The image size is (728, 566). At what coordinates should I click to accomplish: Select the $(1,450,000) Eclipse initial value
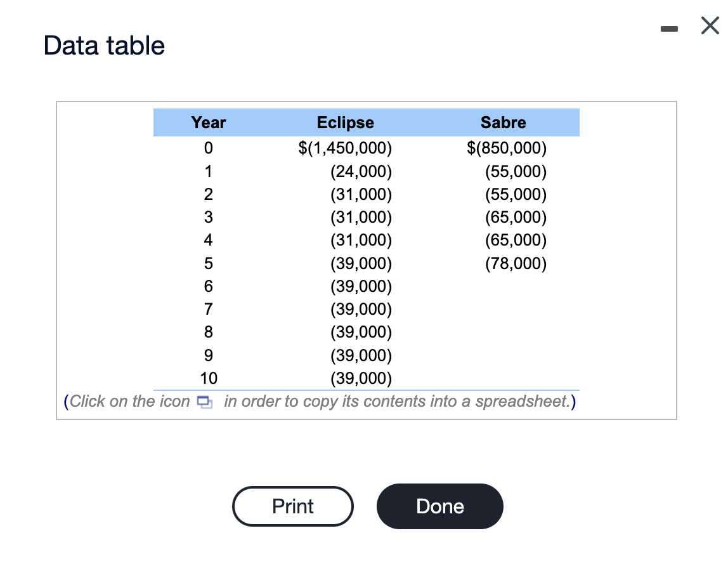[x=345, y=148]
